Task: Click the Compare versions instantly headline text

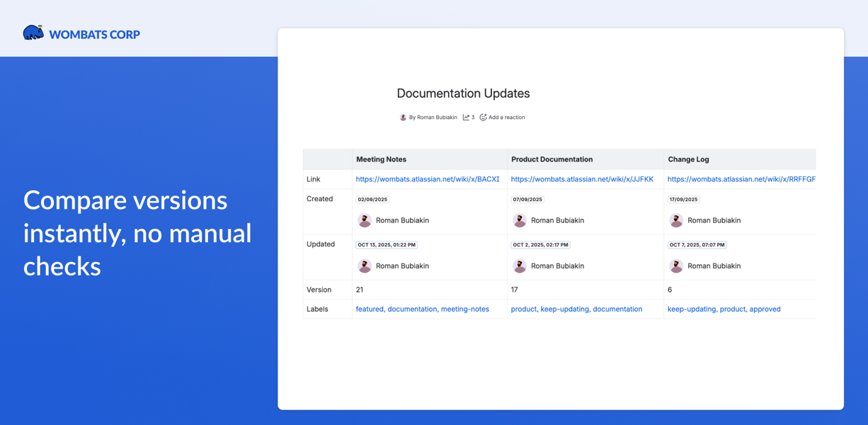Action: 137,234
